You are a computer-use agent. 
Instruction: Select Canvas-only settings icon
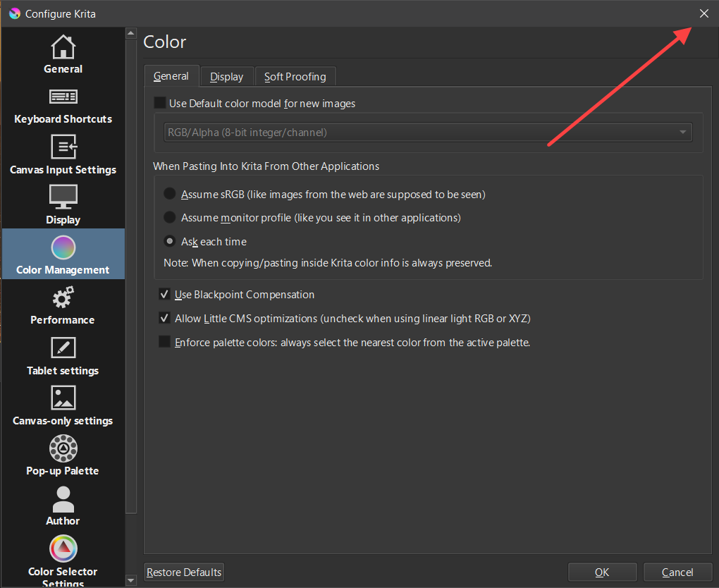[x=63, y=398]
